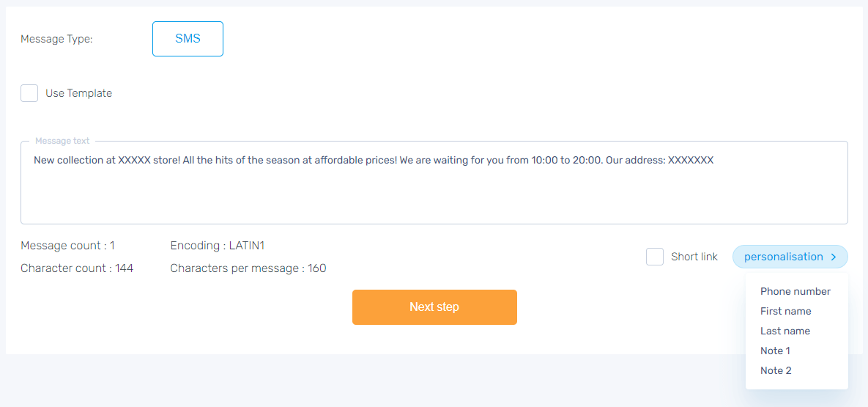868x407 pixels.
Task: Select Last name in personalisation menu
Action: pos(785,331)
